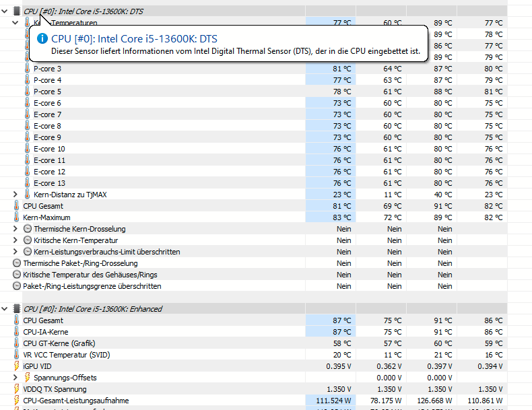Click the Enhanced group header text
This screenshot has height=410, width=532.
point(93,309)
